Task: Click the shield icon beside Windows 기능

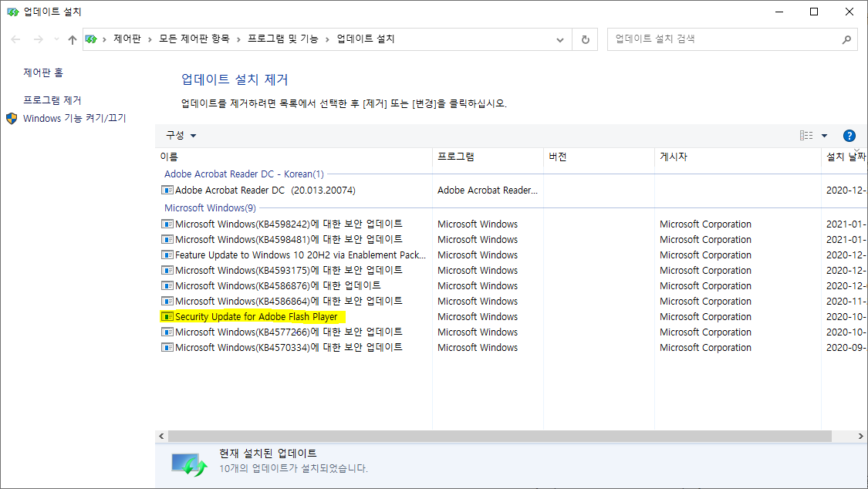Action: [x=12, y=118]
